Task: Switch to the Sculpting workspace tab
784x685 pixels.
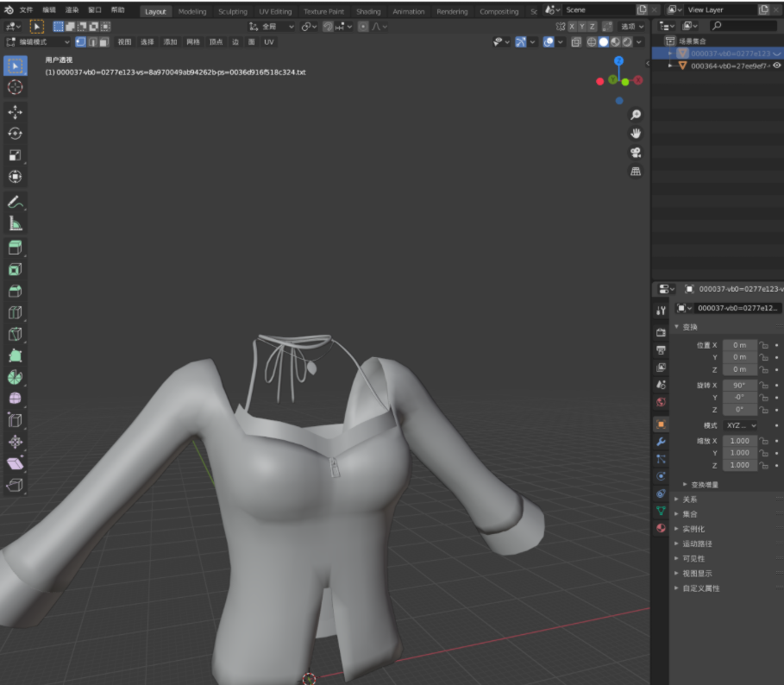Action: coord(233,11)
